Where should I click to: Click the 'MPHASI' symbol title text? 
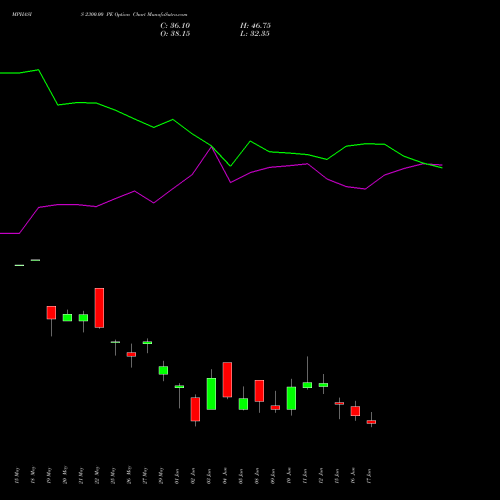22,15
